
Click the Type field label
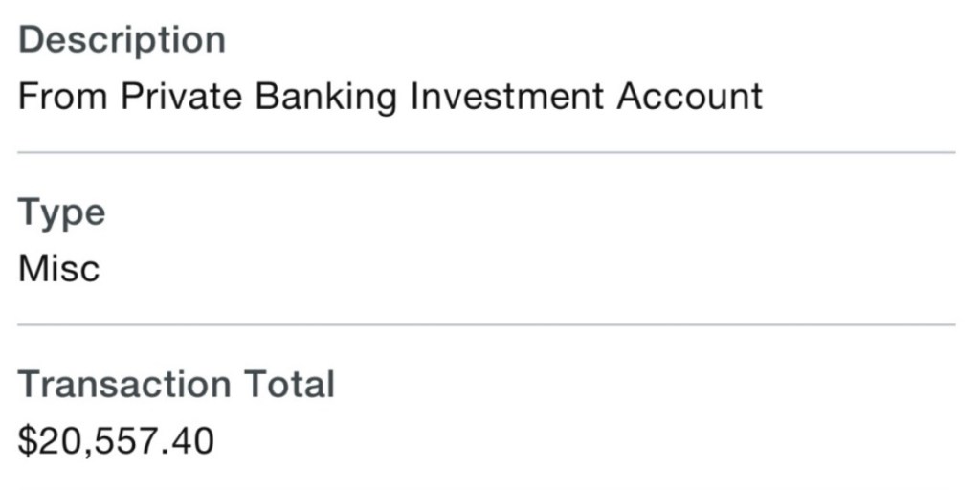(x=61, y=212)
